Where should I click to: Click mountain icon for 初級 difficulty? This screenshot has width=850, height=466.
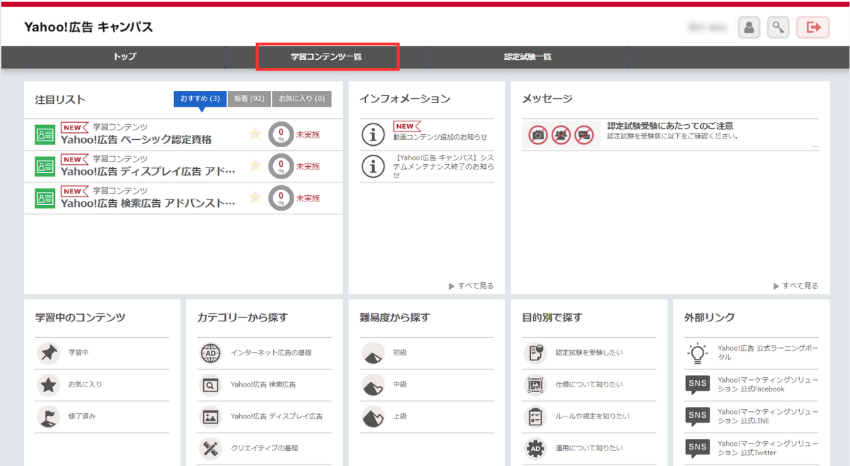(373, 353)
